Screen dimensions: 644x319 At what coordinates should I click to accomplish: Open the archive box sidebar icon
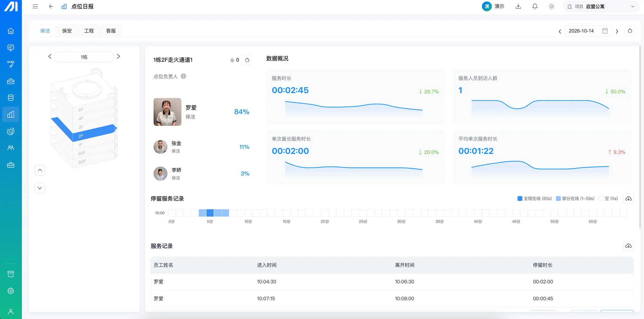tap(11, 274)
